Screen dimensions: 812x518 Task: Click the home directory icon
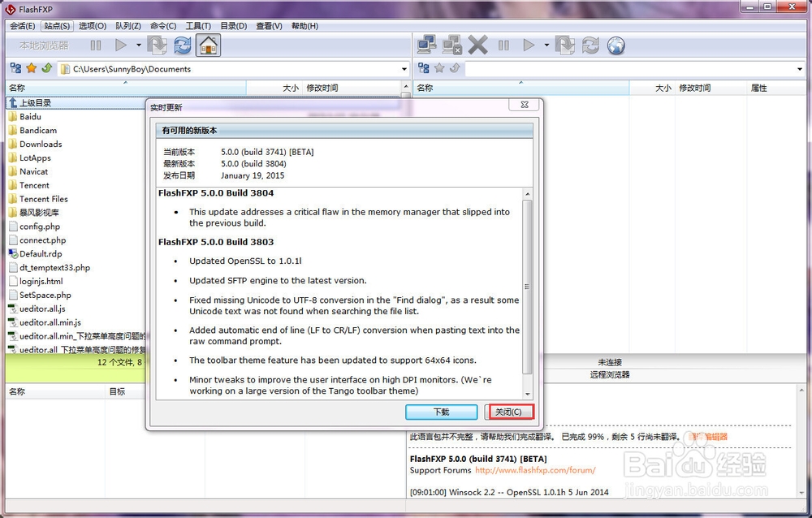tap(208, 45)
